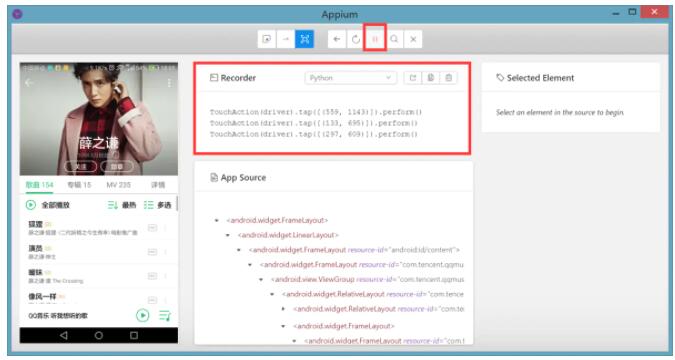
Task: Collapse the first RelativeLayout com.tence node arrow
Action: tap(272, 294)
